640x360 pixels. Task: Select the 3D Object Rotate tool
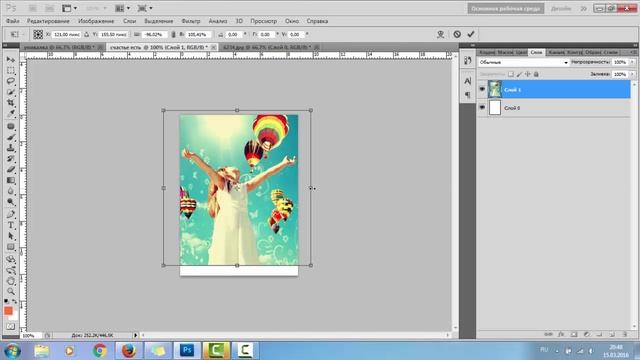point(11,260)
